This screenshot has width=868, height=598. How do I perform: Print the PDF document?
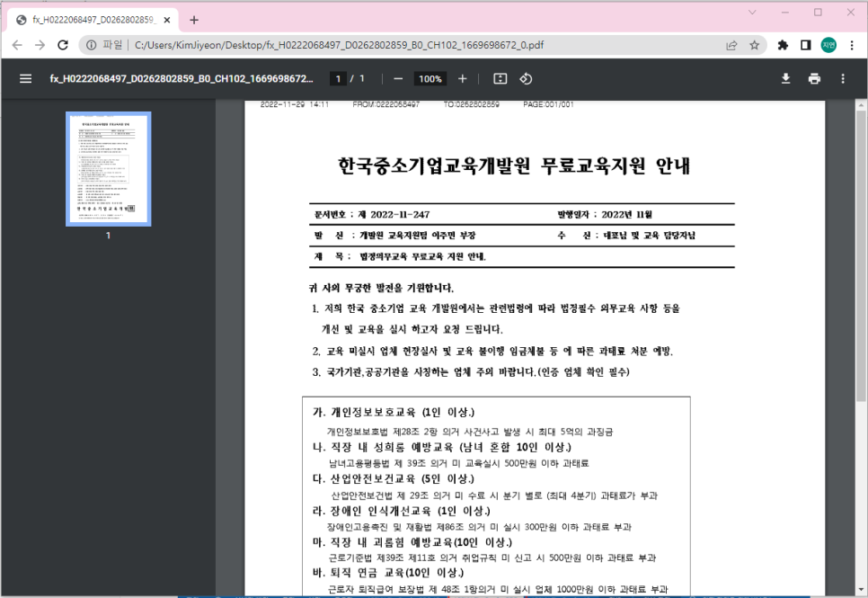[814, 79]
